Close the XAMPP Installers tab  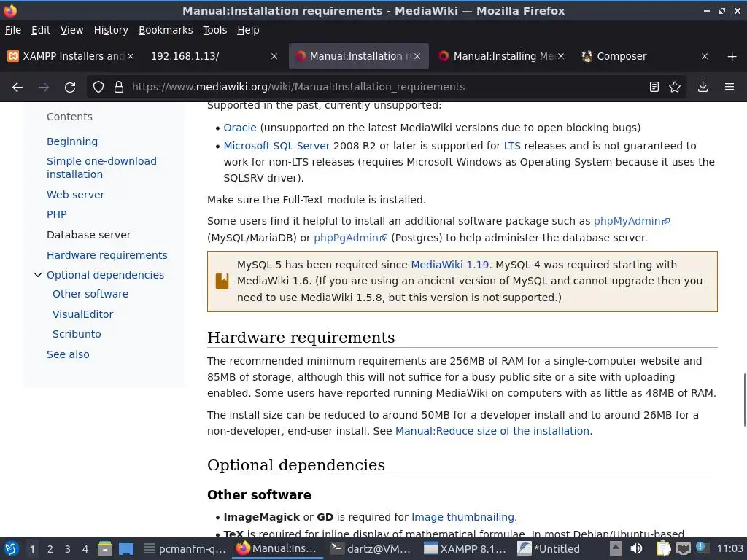[131, 56]
